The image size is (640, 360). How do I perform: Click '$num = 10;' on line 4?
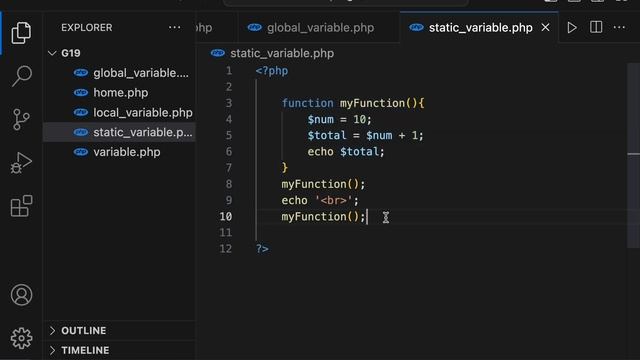pos(340,119)
